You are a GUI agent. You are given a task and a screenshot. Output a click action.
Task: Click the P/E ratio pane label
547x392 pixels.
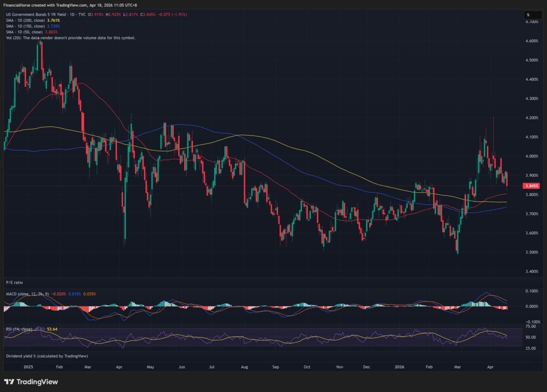(x=14, y=282)
